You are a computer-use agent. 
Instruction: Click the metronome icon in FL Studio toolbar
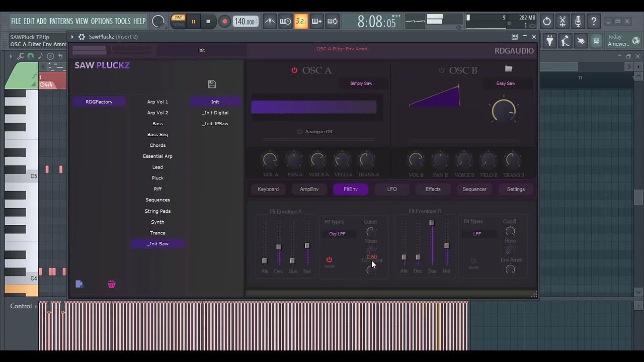pos(270,21)
